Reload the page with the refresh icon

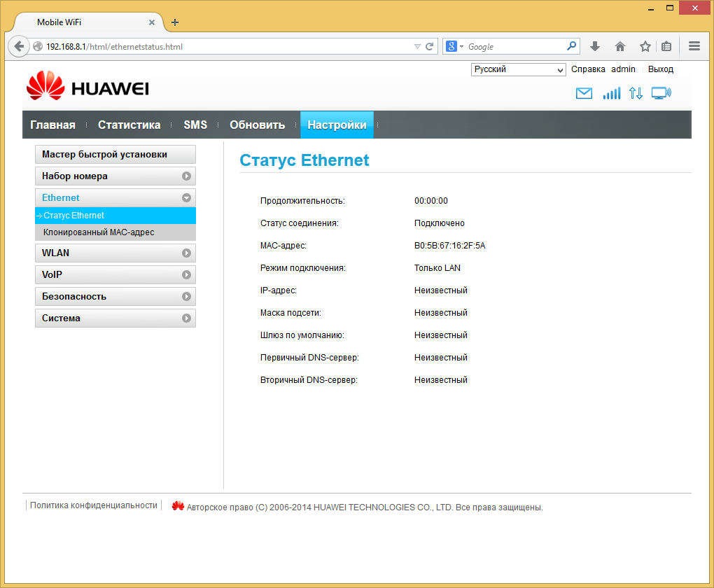click(429, 46)
